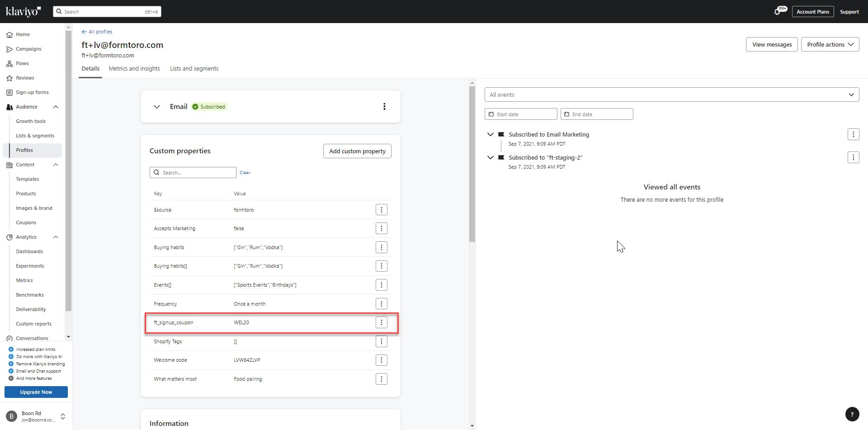Click the Klaviyo logo

point(24,11)
